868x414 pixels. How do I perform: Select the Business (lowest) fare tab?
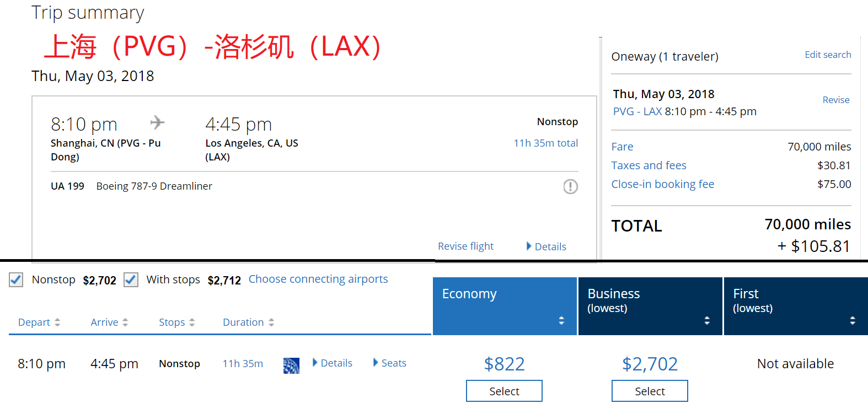650,306
